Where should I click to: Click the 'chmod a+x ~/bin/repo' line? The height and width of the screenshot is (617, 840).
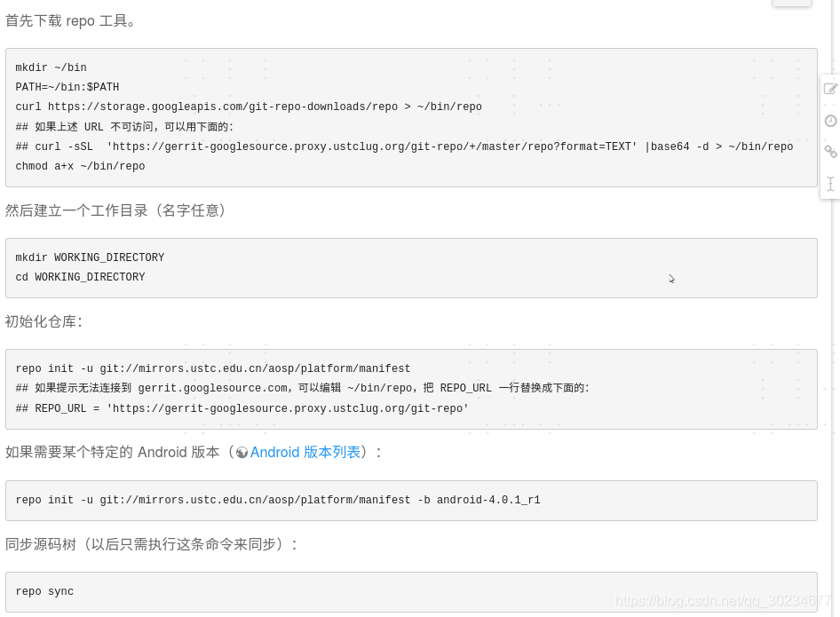[80, 166]
